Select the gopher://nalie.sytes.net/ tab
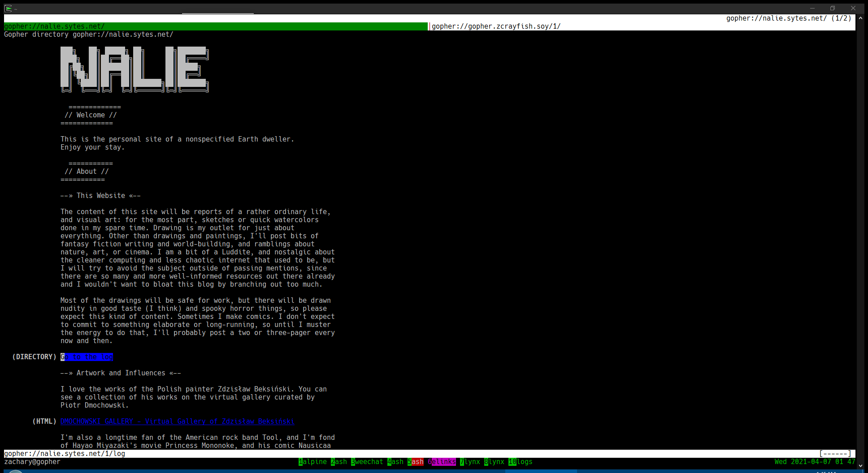Screen dimensions: 868x473 click(54, 26)
